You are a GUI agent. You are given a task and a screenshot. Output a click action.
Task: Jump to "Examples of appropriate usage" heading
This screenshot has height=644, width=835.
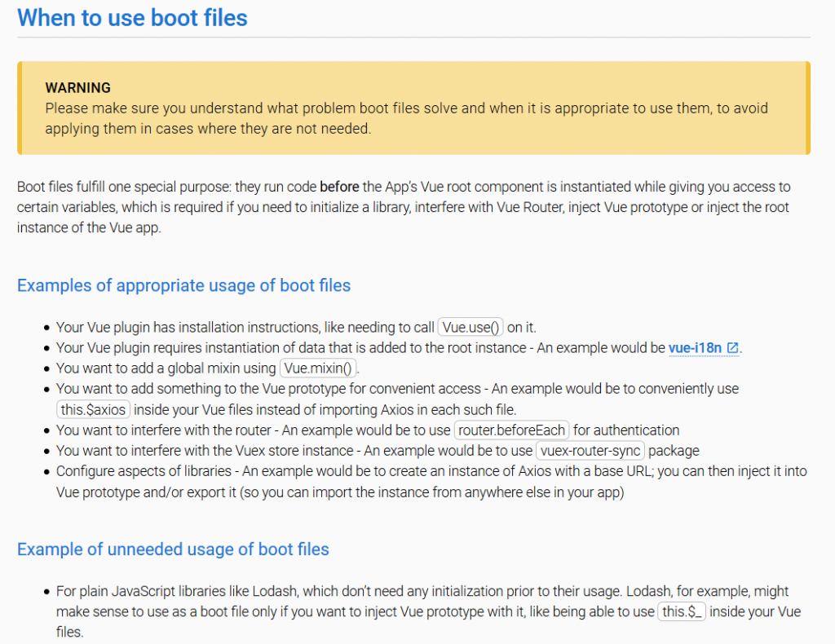click(x=183, y=285)
